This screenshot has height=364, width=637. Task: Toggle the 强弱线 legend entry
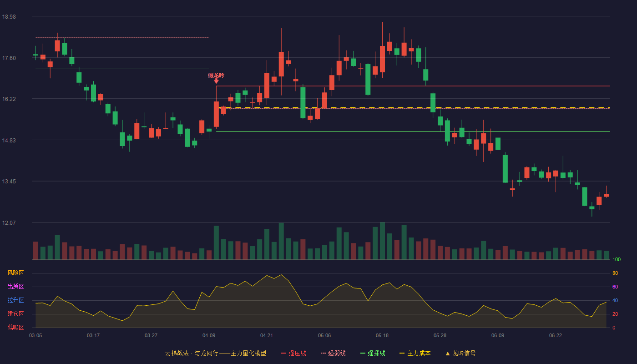(x=333, y=353)
